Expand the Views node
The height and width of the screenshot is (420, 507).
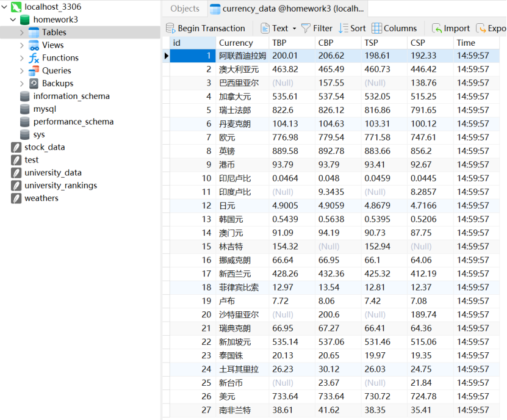click(22, 45)
